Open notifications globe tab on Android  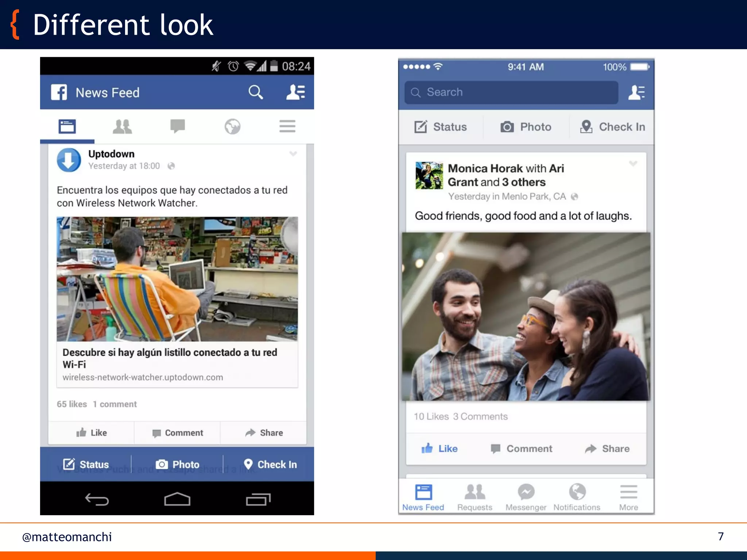coord(232,127)
